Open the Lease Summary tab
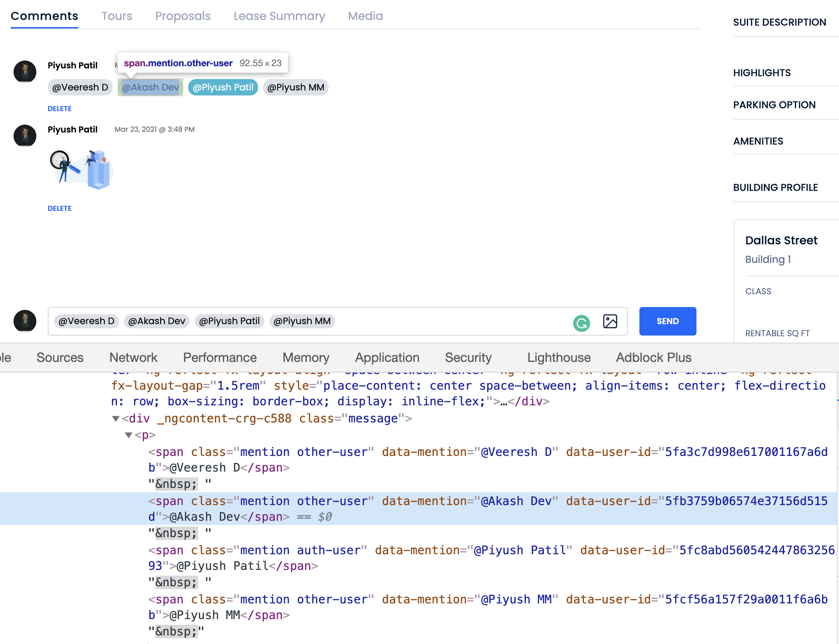 [x=279, y=16]
